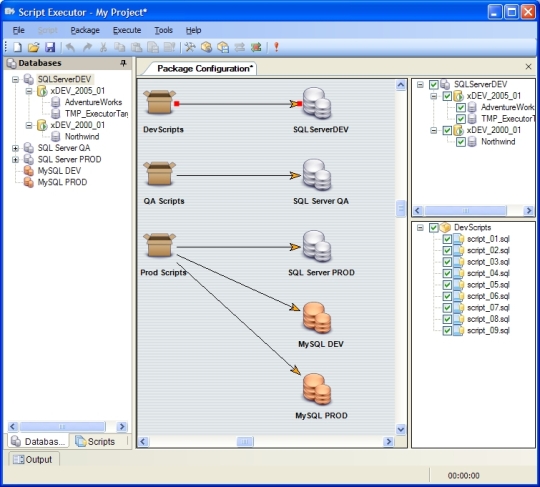
Task: Expand SQL Server PROD in Databases panel
Action: 15,159
